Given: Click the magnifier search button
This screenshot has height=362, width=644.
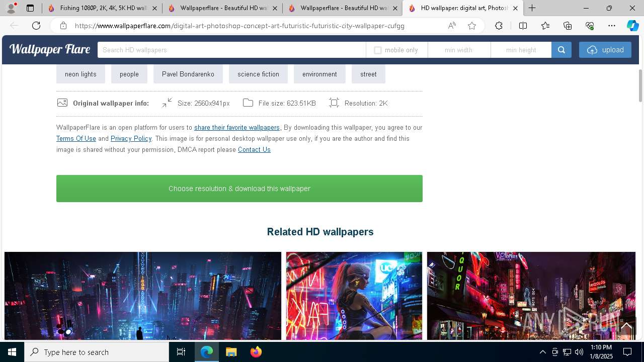Looking at the screenshot, I should 561,50.
